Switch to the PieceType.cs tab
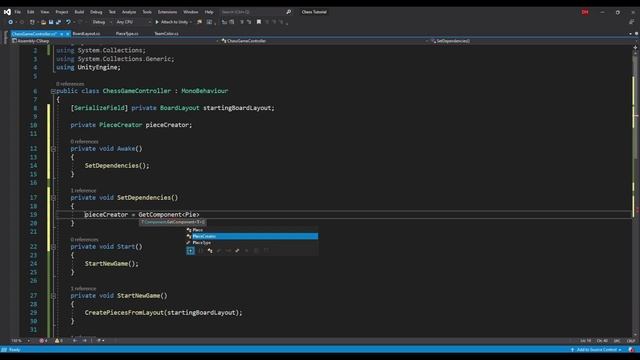This screenshot has height=360, width=640. tap(127, 34)
